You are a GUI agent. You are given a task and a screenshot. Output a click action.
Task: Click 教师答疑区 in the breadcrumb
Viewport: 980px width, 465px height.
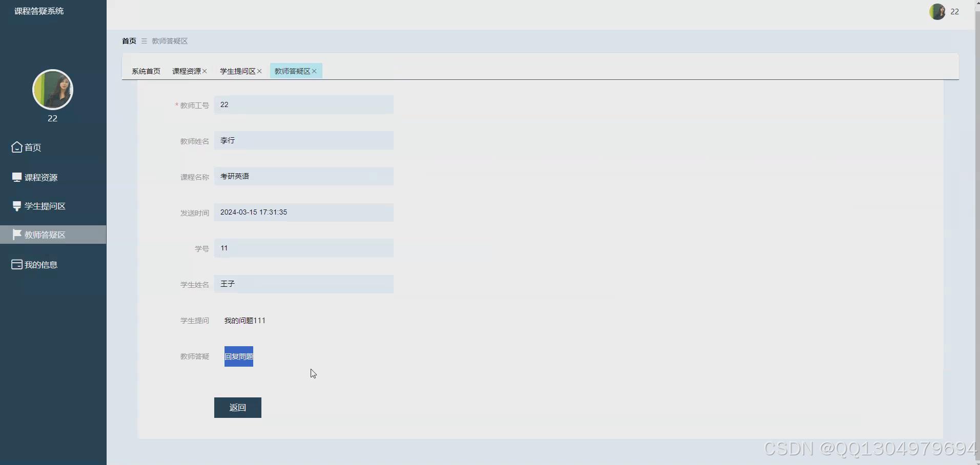(170, 41)
